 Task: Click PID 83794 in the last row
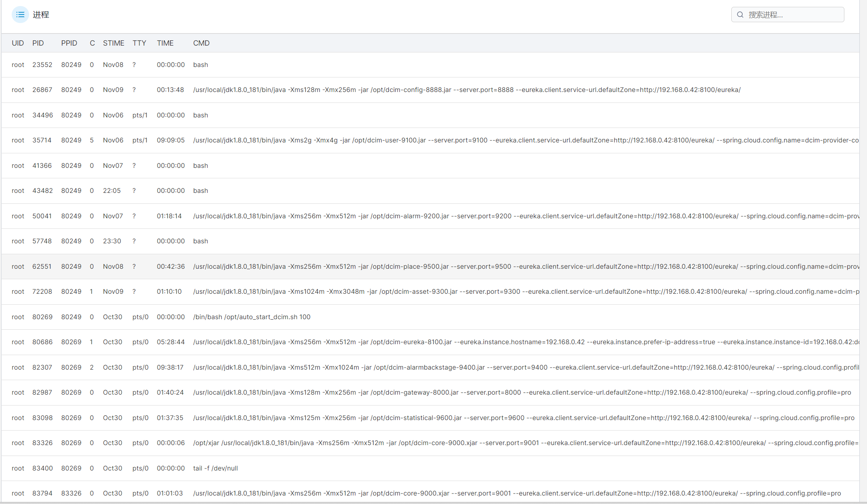[42, 493]
